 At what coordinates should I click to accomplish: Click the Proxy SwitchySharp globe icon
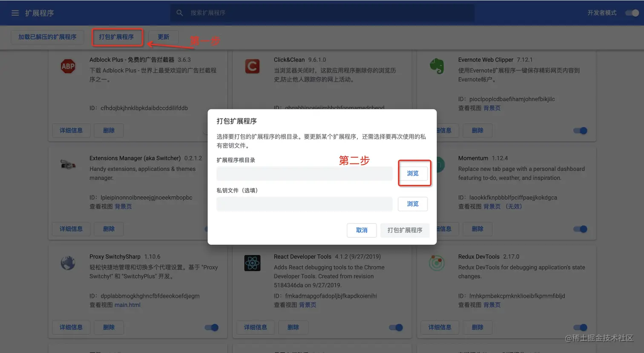coord(68,263)
